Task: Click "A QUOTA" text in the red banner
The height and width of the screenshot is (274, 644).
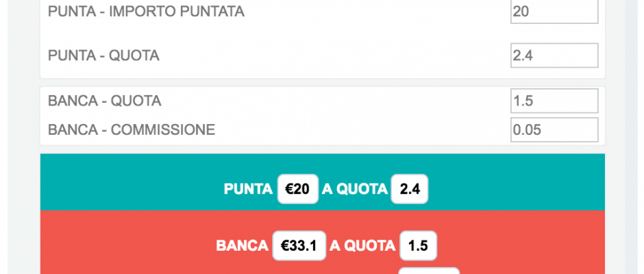Action: click(x=362, y=246)
